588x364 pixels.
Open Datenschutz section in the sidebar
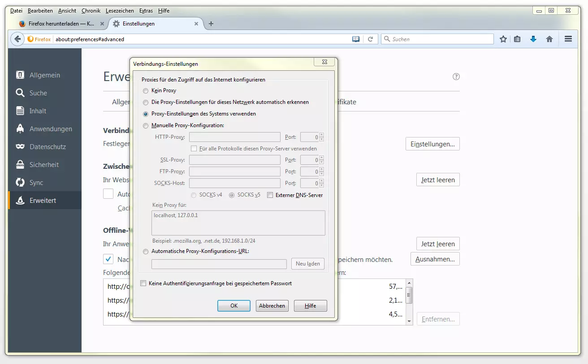pos(48,147)
